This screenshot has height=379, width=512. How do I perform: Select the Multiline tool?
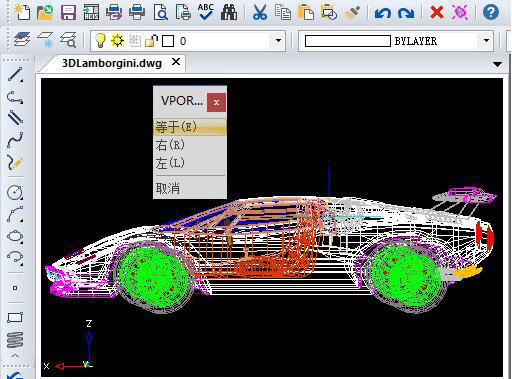[15, 118]
